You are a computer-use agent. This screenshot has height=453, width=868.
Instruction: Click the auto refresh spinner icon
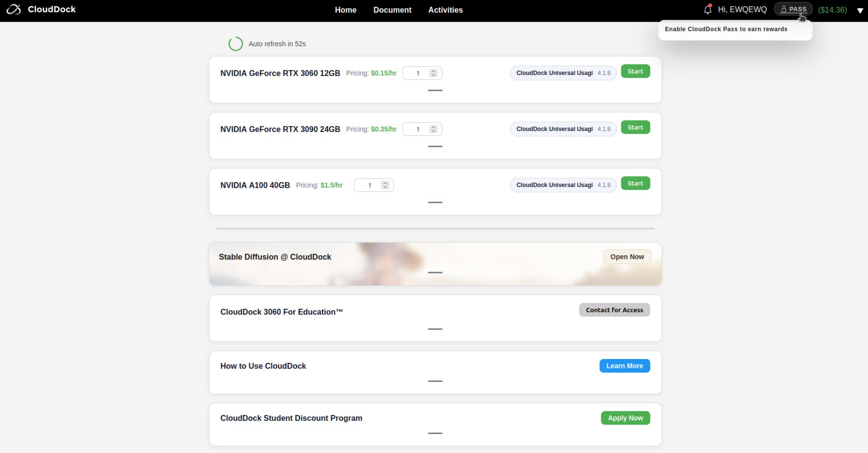(x=236, y=44)
